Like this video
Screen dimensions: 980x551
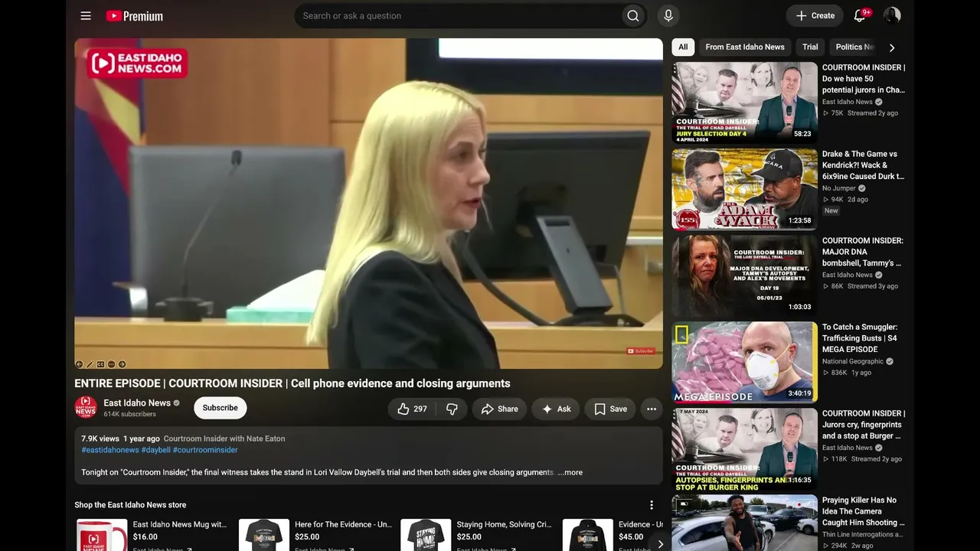413,409
